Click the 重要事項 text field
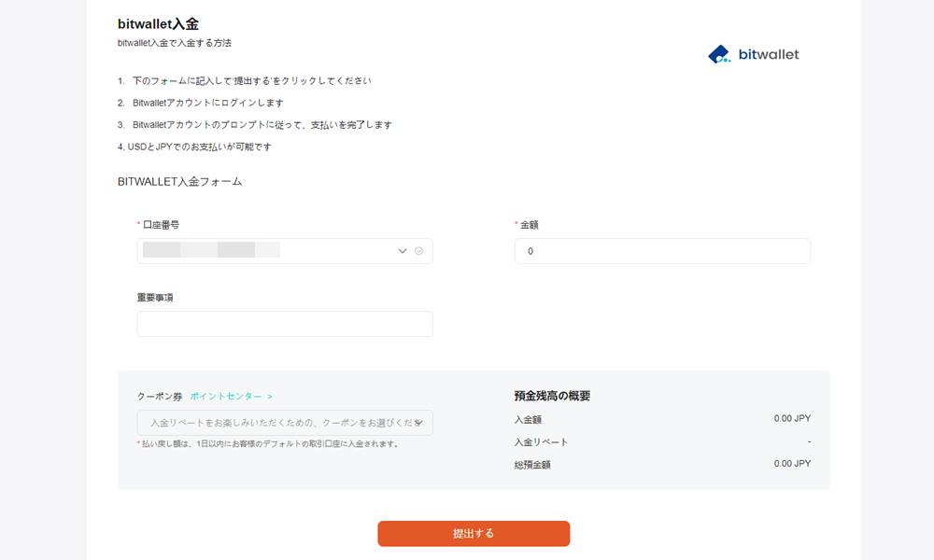934x560 pixels. point(284,324)
